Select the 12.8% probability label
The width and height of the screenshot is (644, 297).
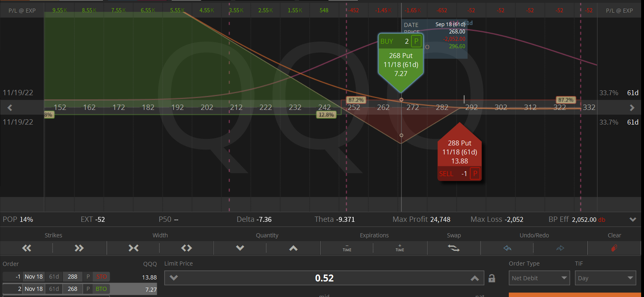(x=326, y=115)
